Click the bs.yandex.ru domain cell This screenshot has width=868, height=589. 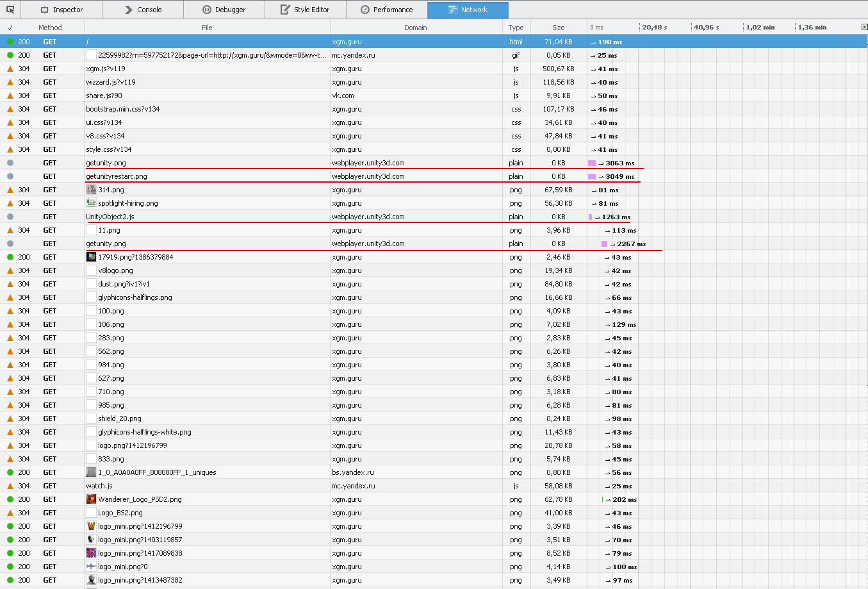[x=353, y=472]
